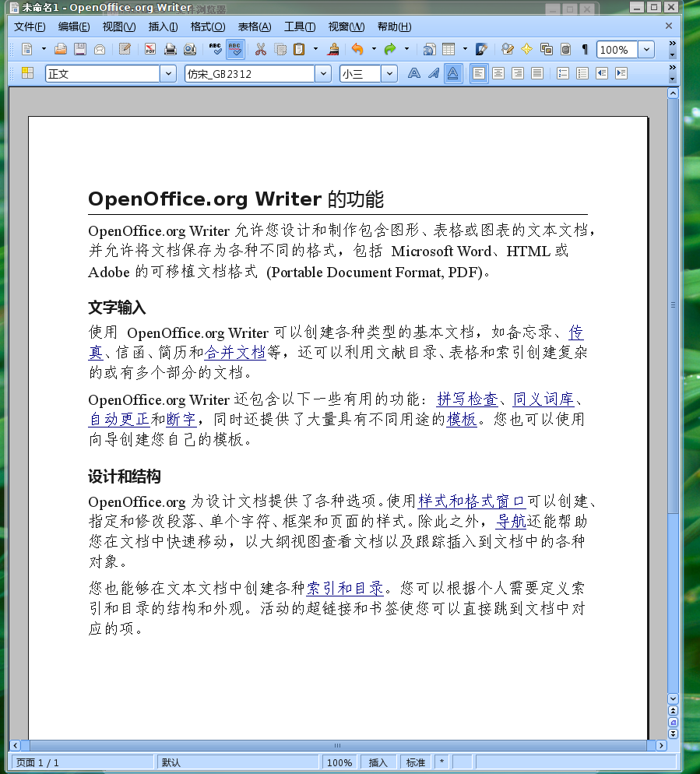Open the 格式(O) menu

pyautogui.click(x=208, y=26)
